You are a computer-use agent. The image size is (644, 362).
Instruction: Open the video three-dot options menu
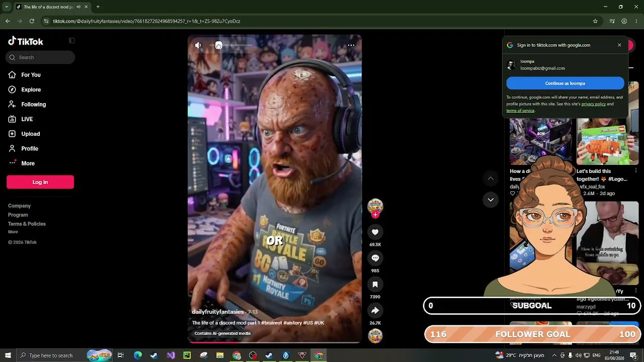click(x=351, y=45)
